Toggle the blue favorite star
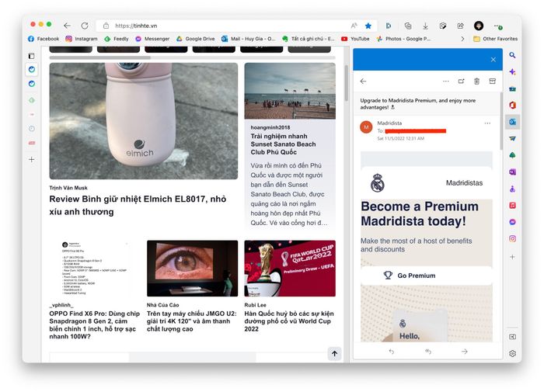This screenshot has width=544, height=392. (x=368, y=26)
